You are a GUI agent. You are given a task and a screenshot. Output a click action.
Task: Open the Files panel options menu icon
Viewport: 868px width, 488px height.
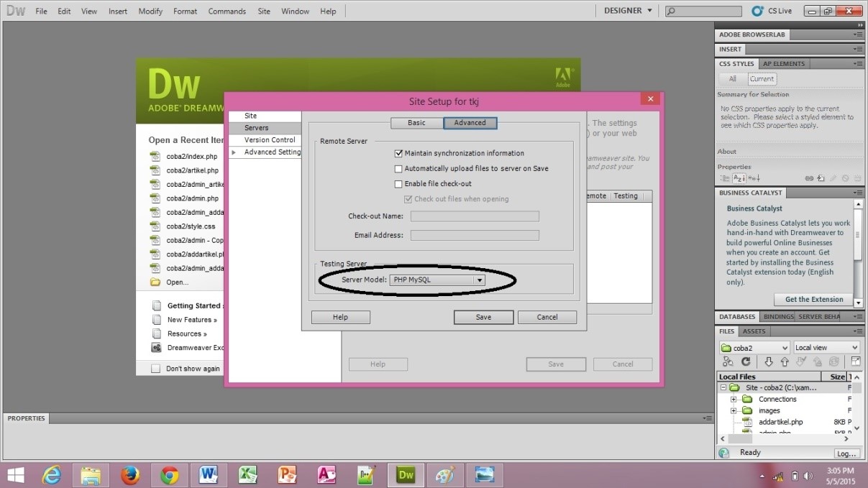[857, 331]
